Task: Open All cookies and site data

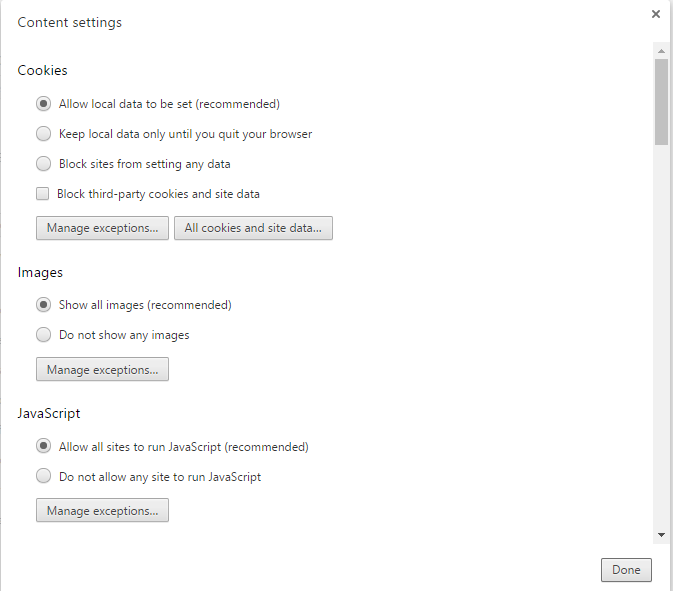Action: 253,228
